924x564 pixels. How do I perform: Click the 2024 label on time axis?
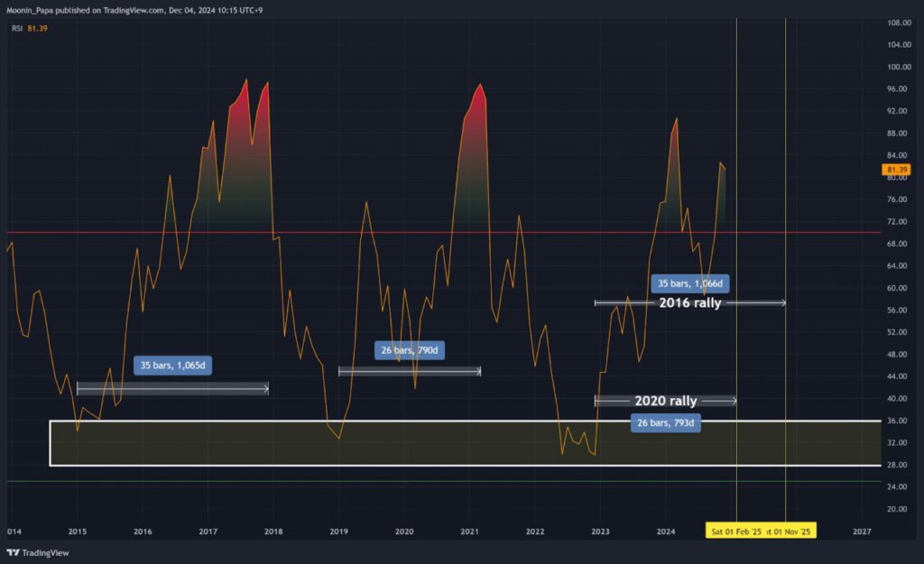point(666,532)
